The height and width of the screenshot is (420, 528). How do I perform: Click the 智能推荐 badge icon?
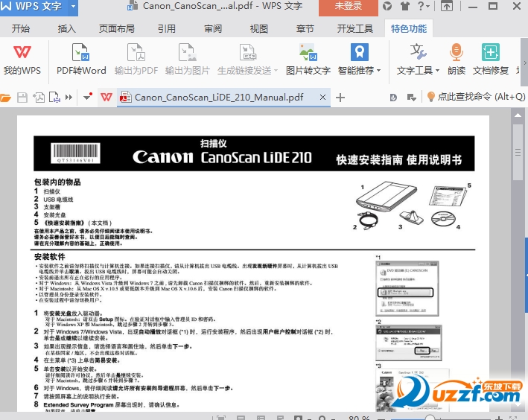click(x=359, y=52)
